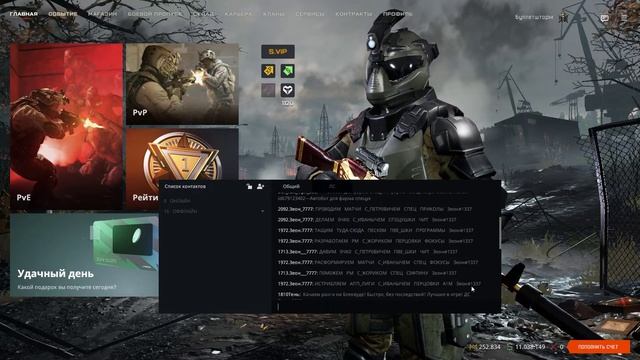Screen dimensions: 640x360
Task: Open the ГЛАВНАЯ main menu tab
Action: pyautogui.click(x=23, y=14)
